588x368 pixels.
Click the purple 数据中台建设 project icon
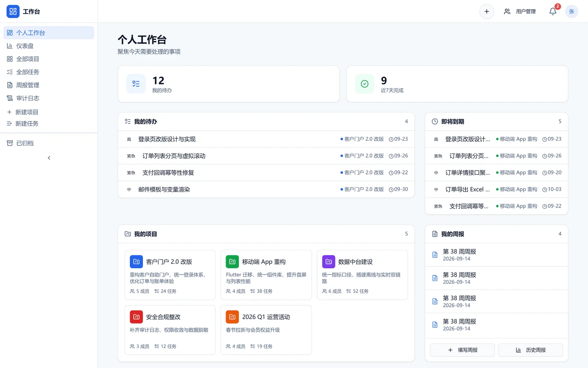(x=329, y=262)
